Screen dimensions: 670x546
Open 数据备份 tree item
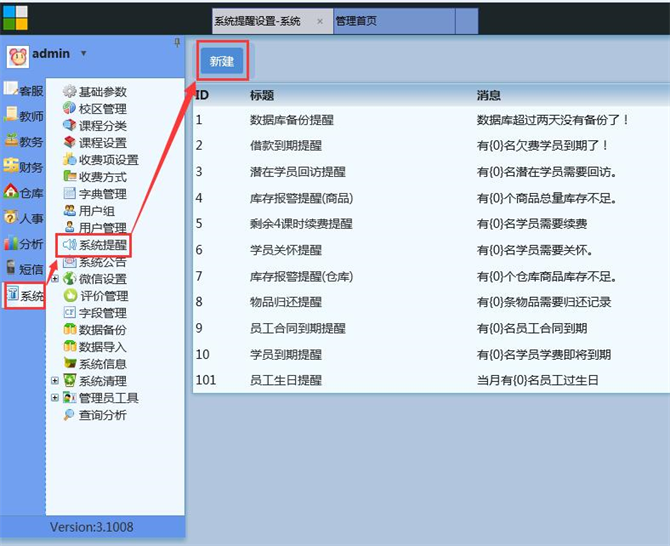pos(94,330)
